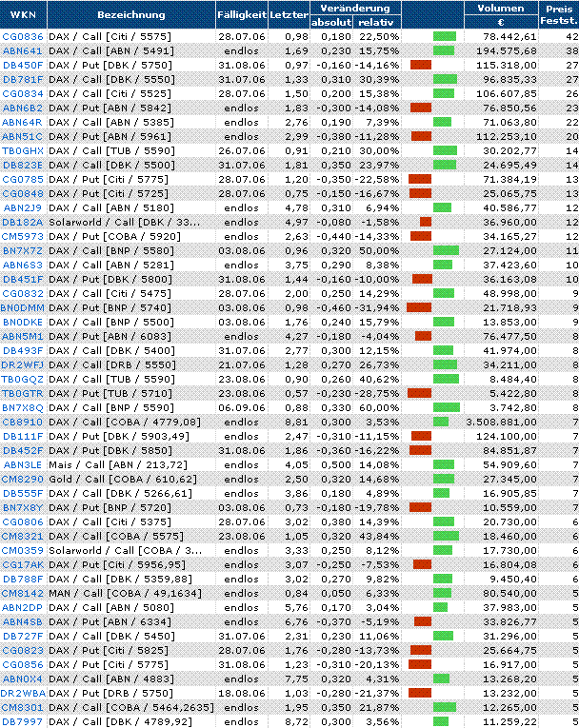Click the red change bar in BN0DMM row
Screen dimensions: 579x728
(419, 307)
